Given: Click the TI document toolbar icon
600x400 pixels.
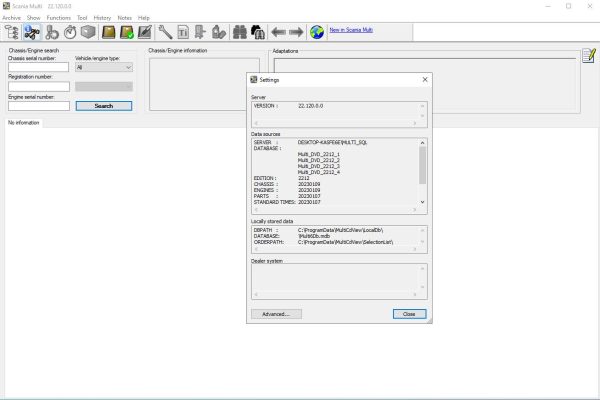Looking at the screenshot, I should [183, 32].
